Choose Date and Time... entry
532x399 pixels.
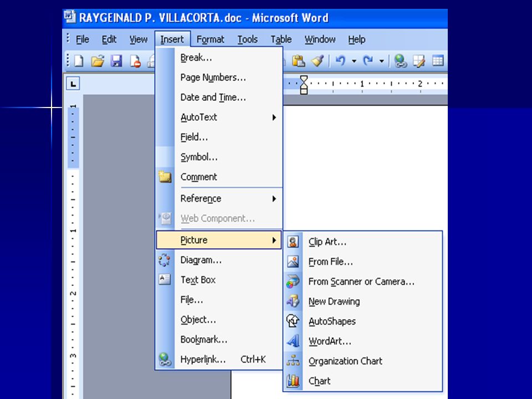pos(219,98)
